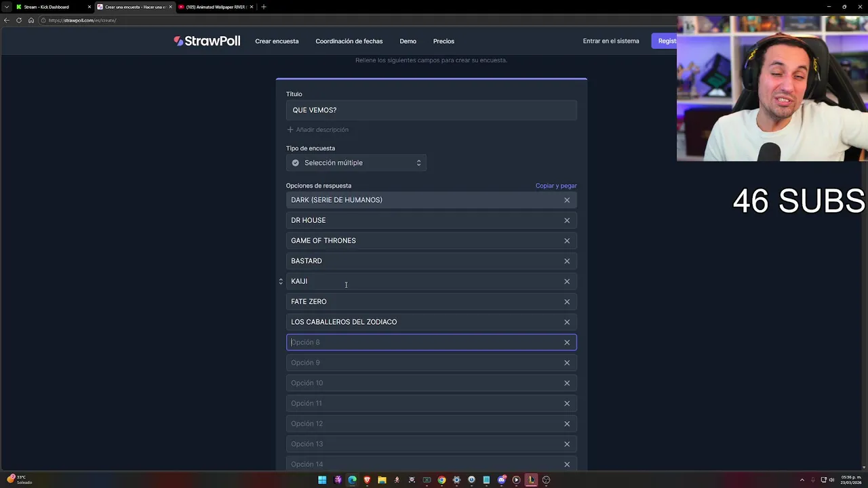Viewport: 868px width, 488px height.
Task: Open the Crear encuesta menu item
Action: tap(277, 41)
